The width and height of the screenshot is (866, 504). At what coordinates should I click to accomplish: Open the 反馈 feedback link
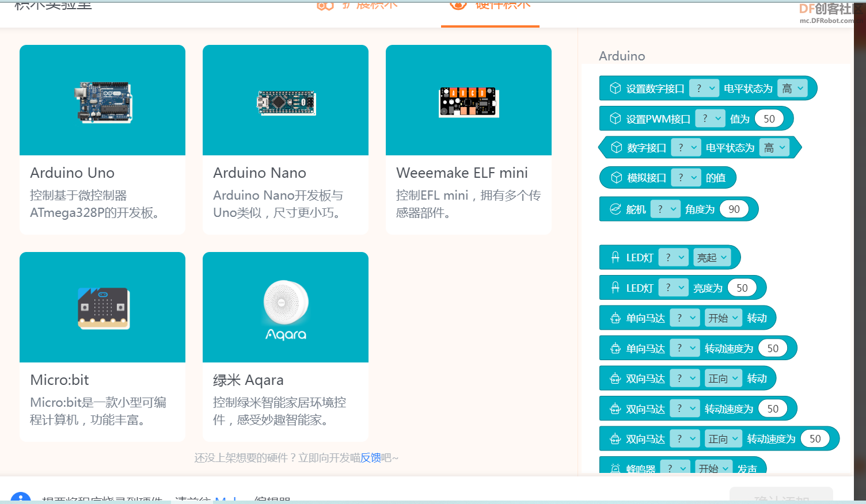tap(370, 458)
